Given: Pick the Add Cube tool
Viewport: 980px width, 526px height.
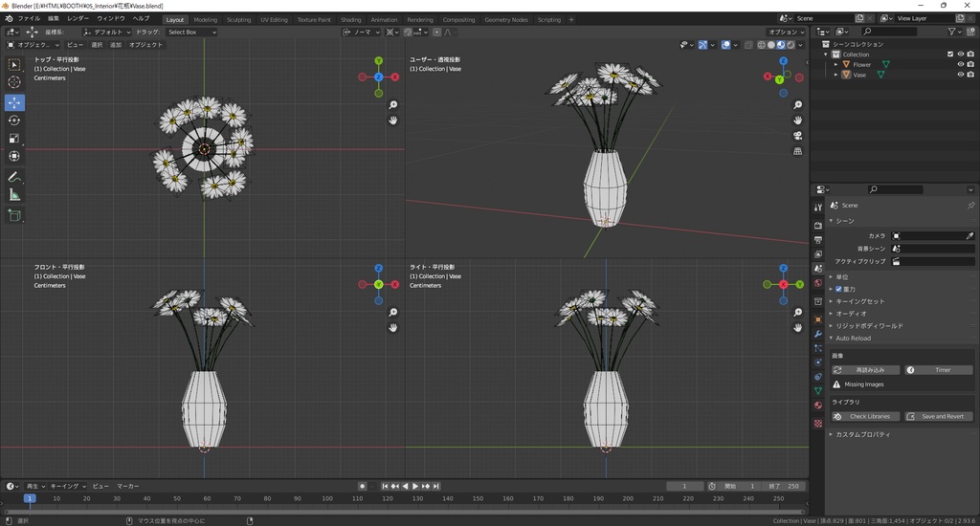Looking at the screenshot, I should (14, 216).
